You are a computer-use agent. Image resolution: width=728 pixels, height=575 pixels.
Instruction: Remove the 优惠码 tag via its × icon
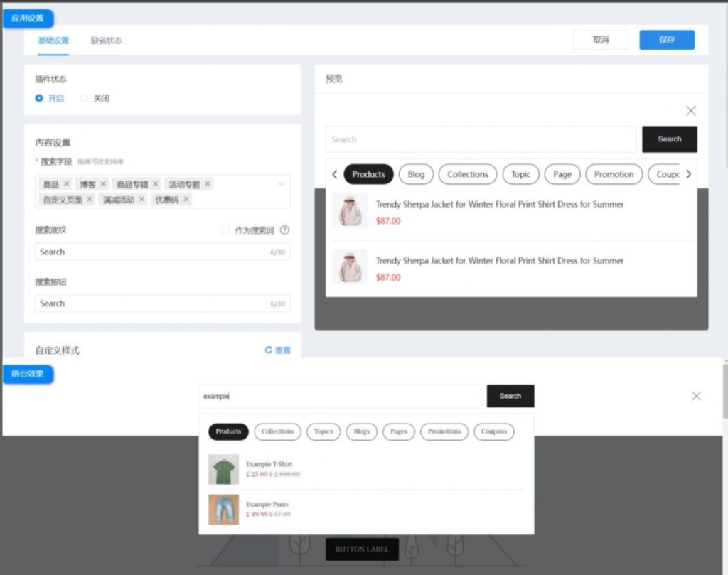186,198
